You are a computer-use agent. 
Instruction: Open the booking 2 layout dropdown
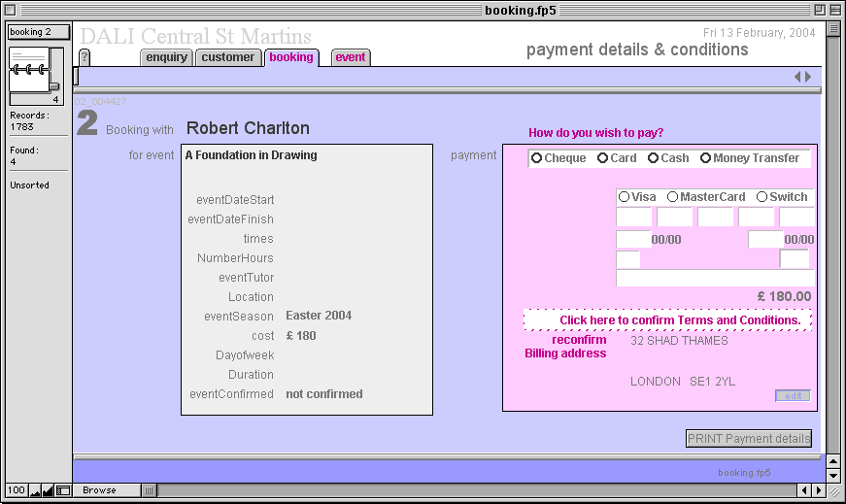39,32
